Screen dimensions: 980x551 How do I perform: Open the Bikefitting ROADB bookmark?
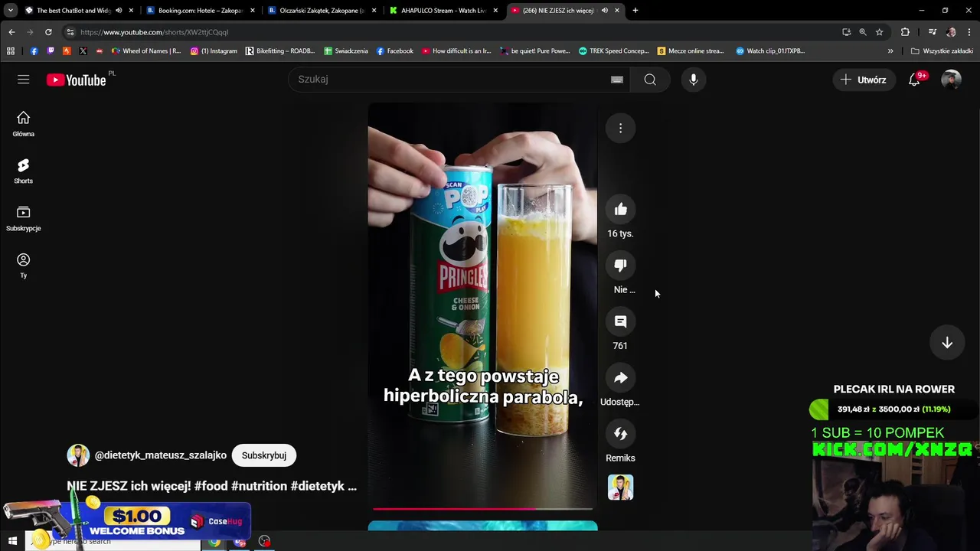[x=280, y=51]
